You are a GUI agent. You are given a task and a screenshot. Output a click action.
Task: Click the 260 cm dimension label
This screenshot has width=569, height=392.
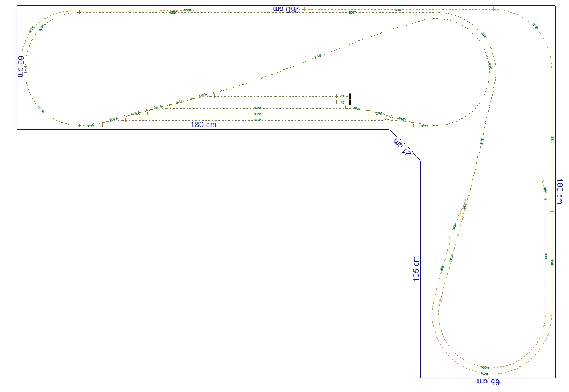(284, 9)
